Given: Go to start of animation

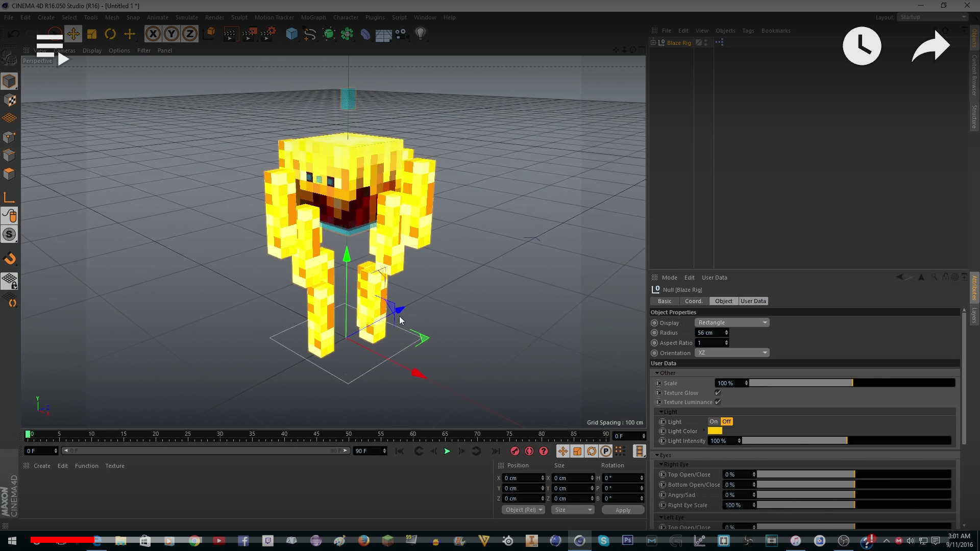Looking at the screenshot, I should tap(400, 451).
